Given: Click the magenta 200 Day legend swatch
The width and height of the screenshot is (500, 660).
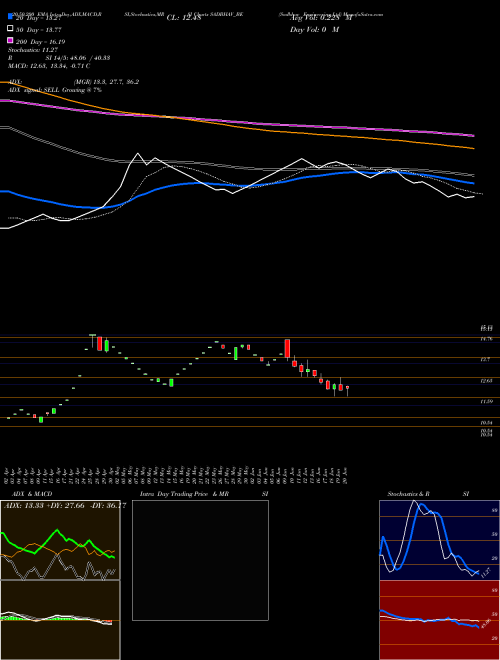Looking at the screenshot, I should [10, 41].
